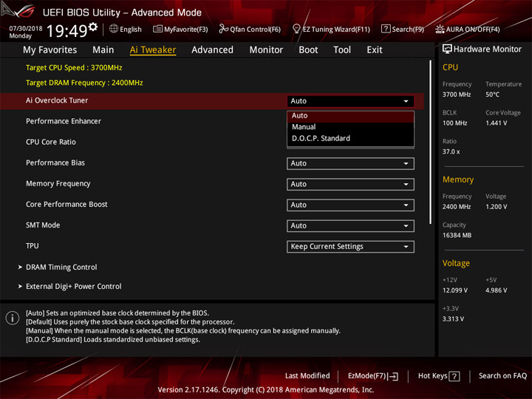Open Qfan Control(F6)

[250, 29]
